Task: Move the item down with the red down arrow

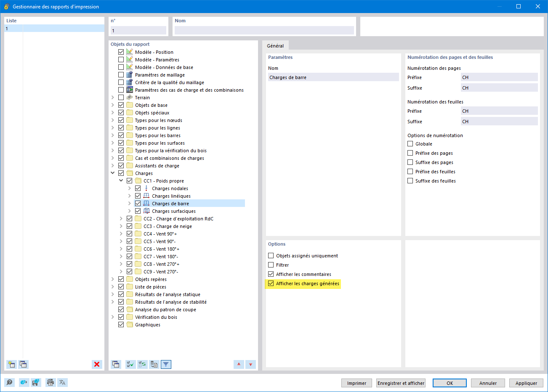Action: click(x=250, y=364)
